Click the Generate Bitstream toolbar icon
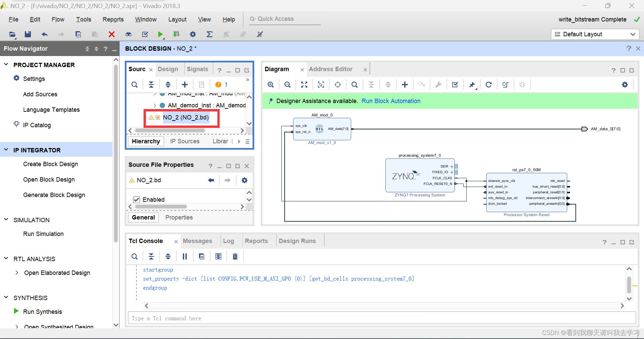 tap(176, 34)
